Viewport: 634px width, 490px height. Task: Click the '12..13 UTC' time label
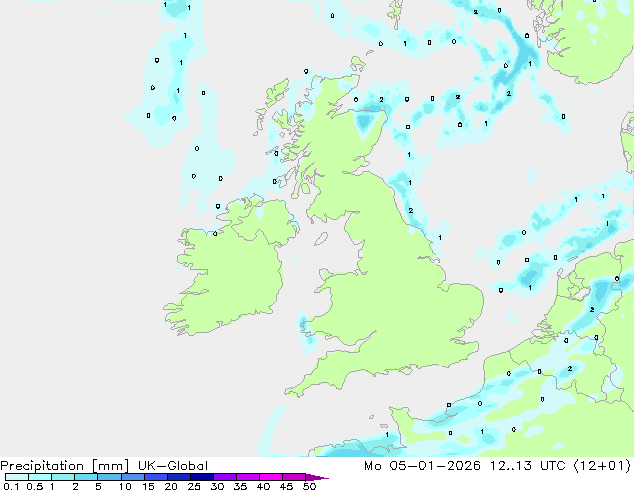tap(527, 466)
